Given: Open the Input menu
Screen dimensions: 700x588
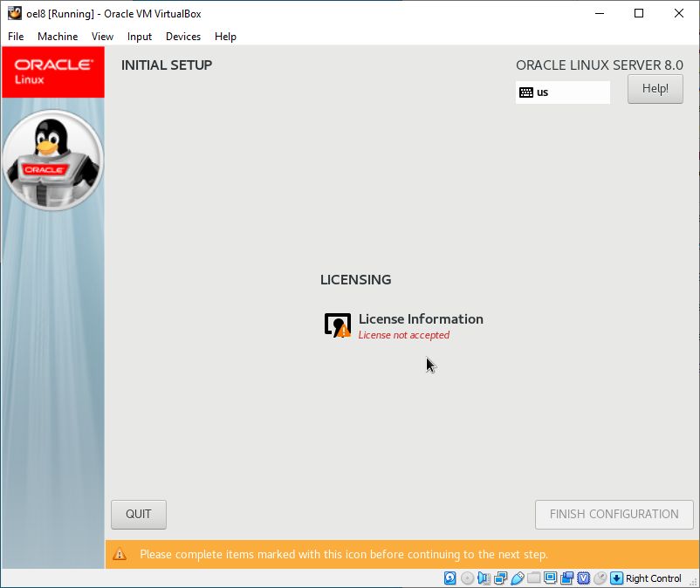Looking at the screenshot, I should pos(140,37).
